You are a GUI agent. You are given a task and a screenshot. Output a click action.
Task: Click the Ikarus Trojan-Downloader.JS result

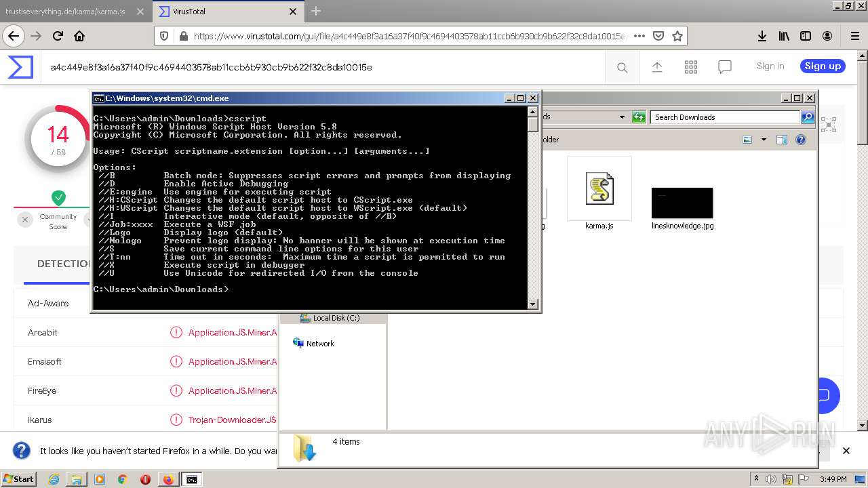pos(233,420)
